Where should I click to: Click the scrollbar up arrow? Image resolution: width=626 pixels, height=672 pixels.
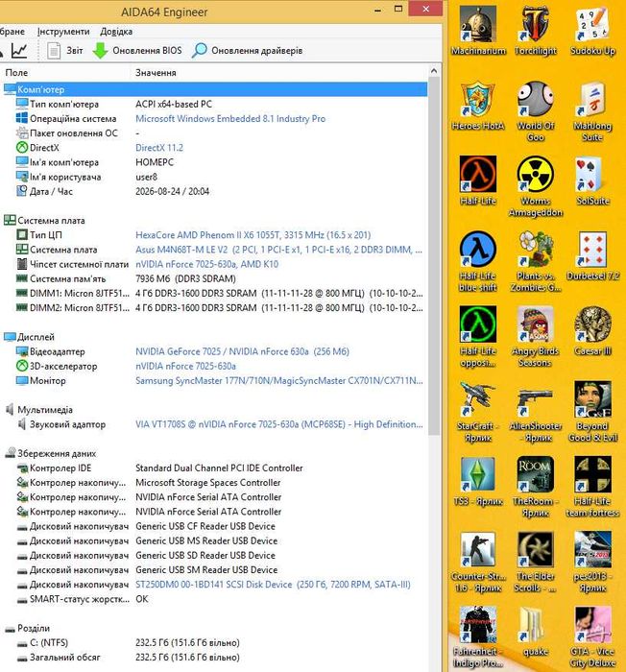434,71
